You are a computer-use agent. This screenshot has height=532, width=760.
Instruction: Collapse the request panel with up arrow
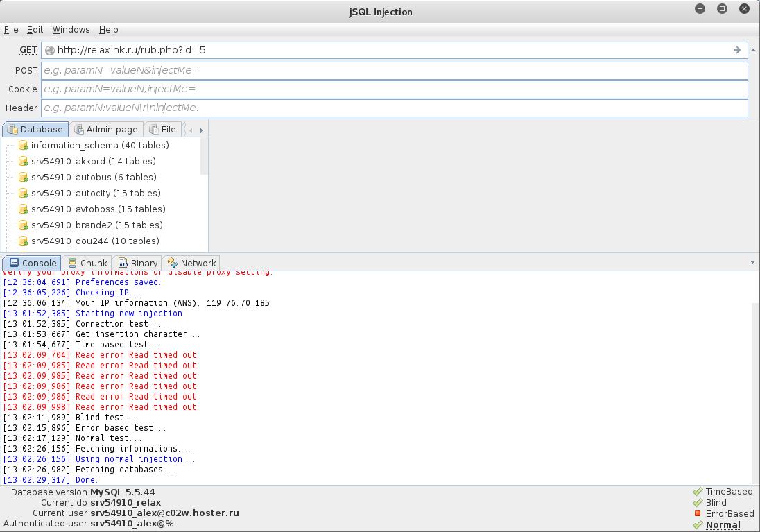[x=753, y=50]
